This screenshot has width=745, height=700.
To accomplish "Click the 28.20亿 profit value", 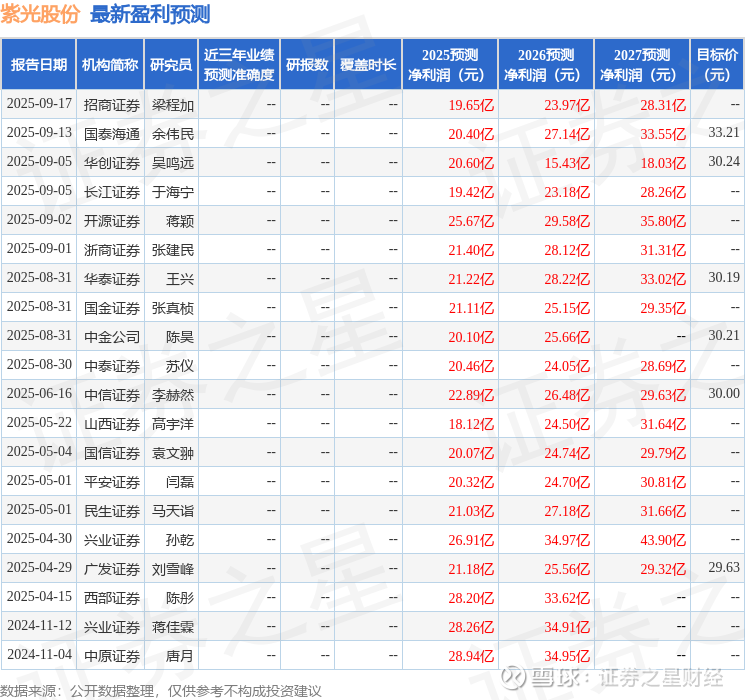I will [471, 598].
